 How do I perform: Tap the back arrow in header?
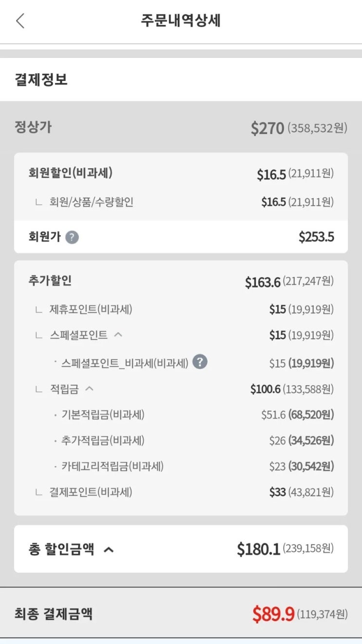coord(20,21)
